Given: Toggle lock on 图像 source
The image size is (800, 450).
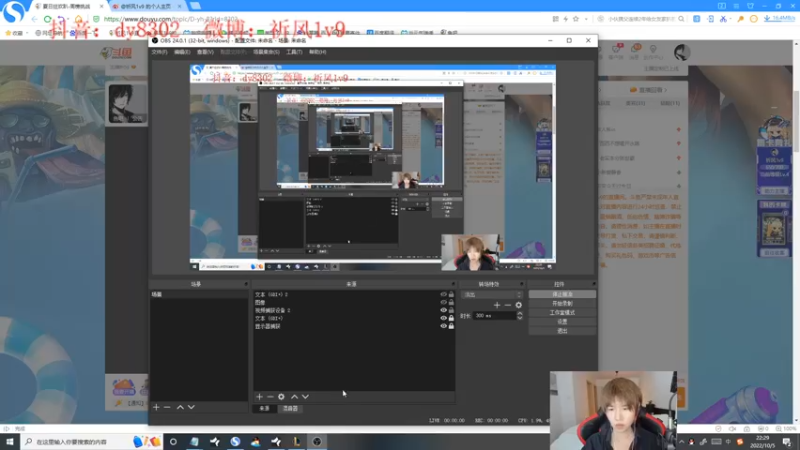Looking at the screenshot, I should 451,303.
